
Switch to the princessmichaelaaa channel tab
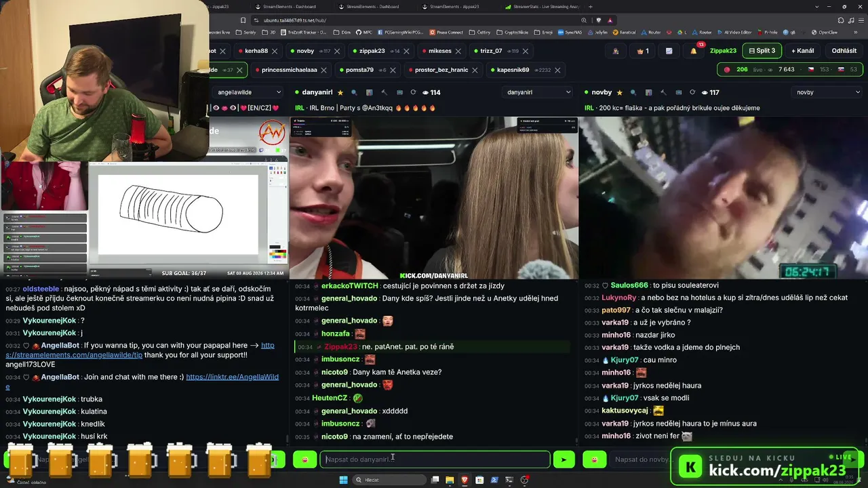tap(290, 70)
